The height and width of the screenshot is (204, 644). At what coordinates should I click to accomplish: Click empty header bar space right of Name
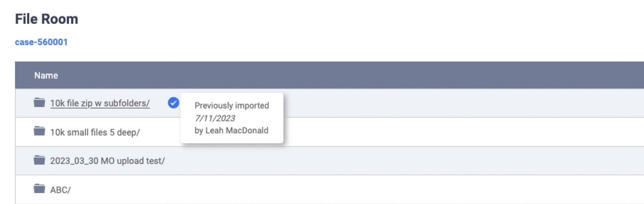click(352, 75)
